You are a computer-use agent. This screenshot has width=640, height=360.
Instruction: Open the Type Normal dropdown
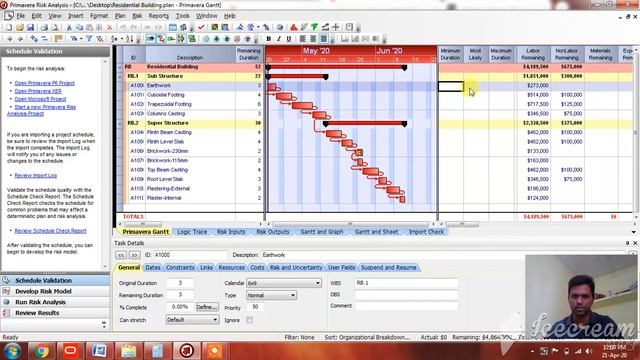click(271, 295)
